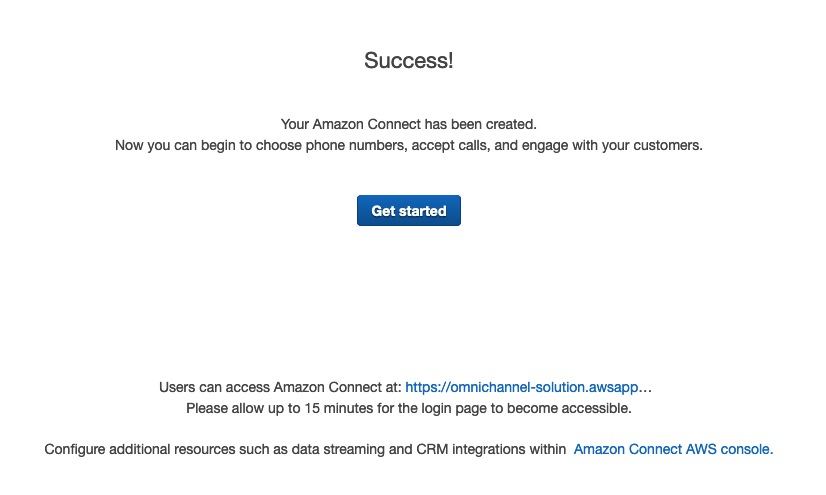Viewport: 826px width, 495px height.
Task: Click the 'Users can access Amazon Connect at' label
Action: coord(280,388)
